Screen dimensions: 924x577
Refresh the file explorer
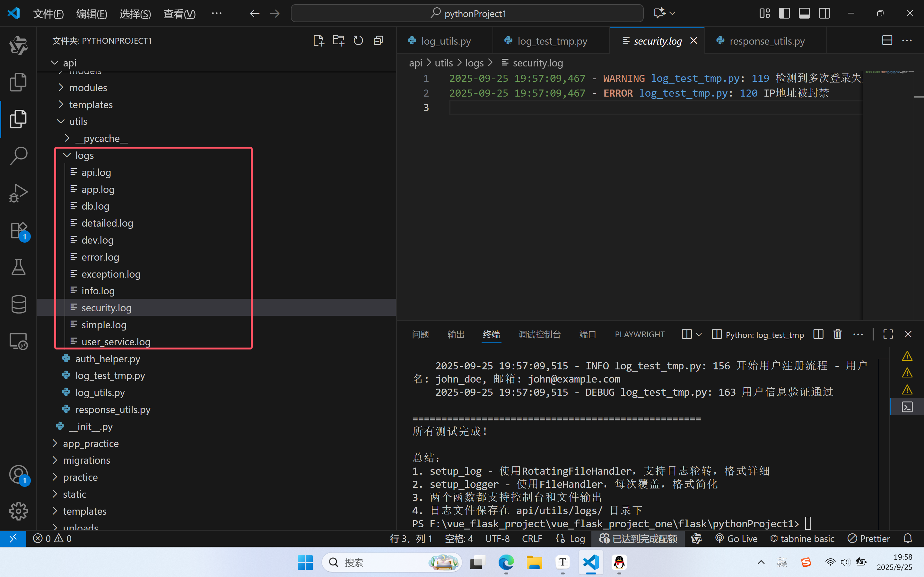tap(358, 40)
